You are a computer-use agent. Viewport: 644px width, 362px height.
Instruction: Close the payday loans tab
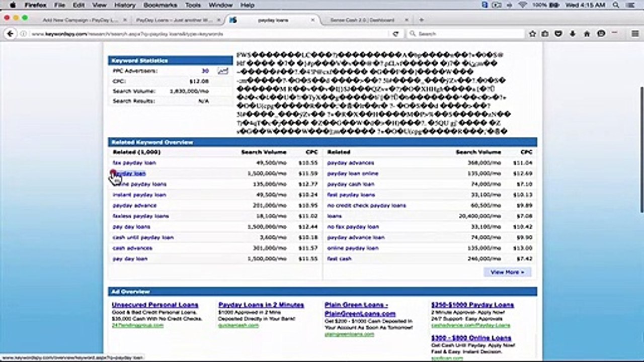click(312, 20)
